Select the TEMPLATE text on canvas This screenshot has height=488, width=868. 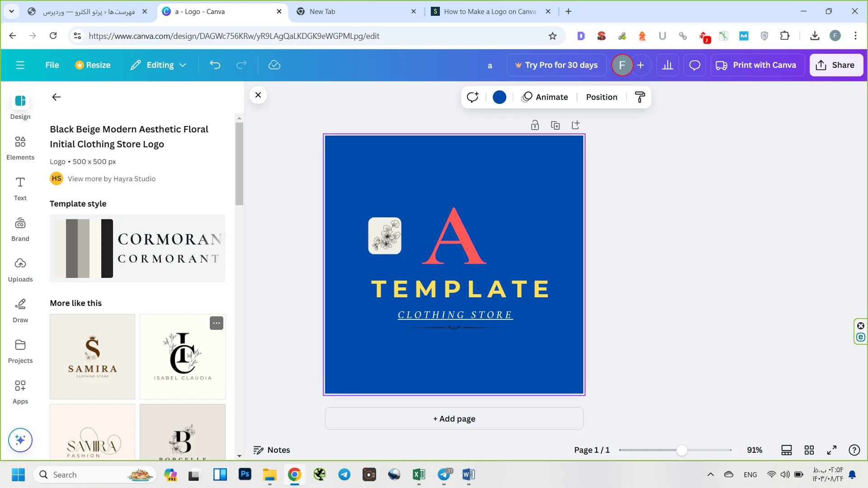coord(460,289)
